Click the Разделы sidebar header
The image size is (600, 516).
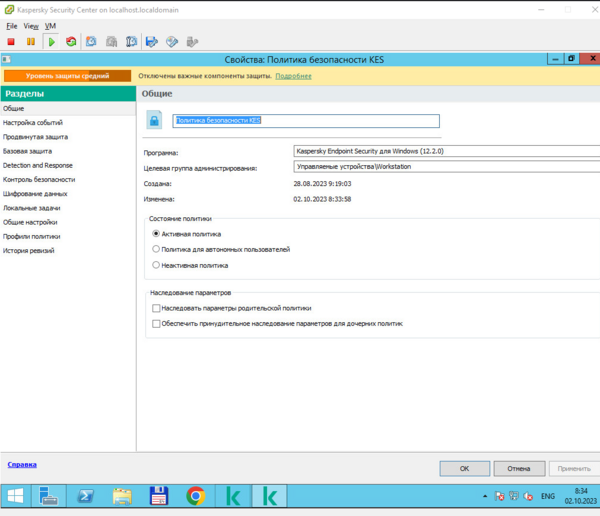coord(68,94)
